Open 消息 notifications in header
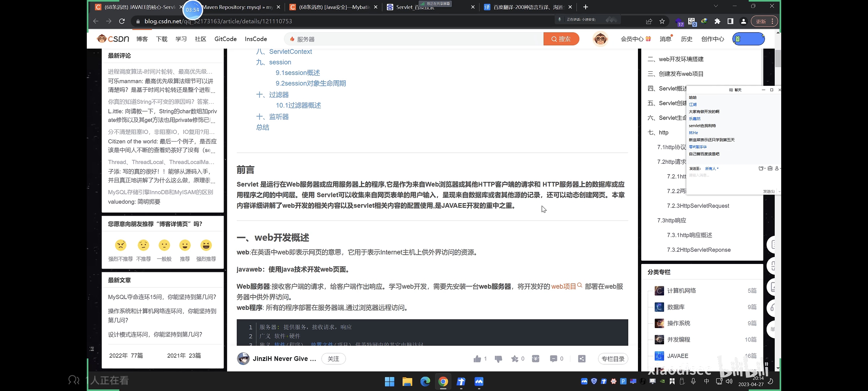868x391 pixels. pyautogui.click(x=665, y=39)
